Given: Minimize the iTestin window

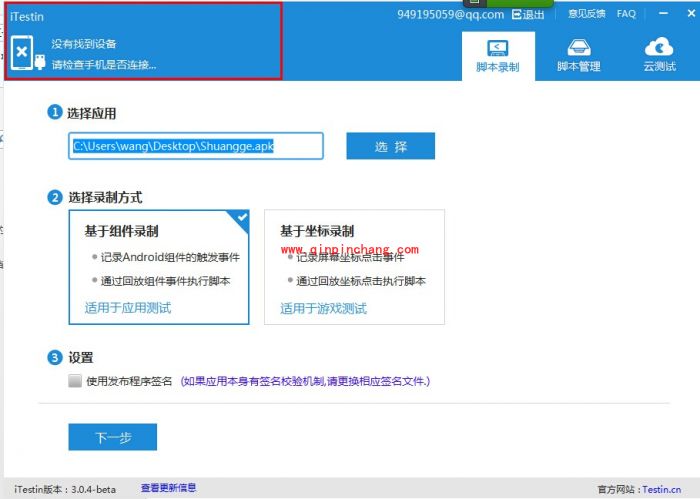Looking at the screenshot, I should pos(663,13).
